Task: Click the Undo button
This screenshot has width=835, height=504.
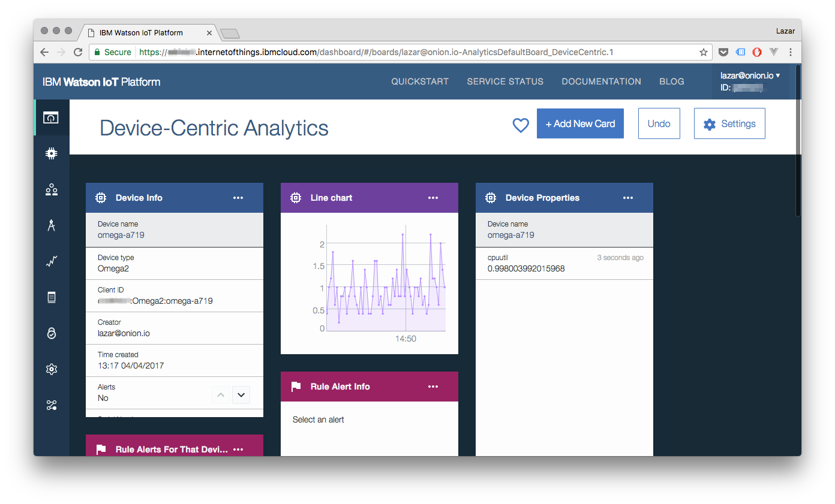Action: click(x=659, y=123)
